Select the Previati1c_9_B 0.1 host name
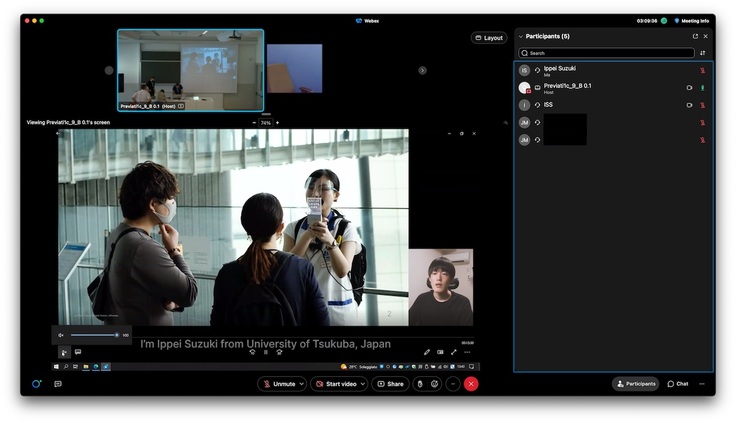Screen dimensions: 736x423 click(567, 86)
